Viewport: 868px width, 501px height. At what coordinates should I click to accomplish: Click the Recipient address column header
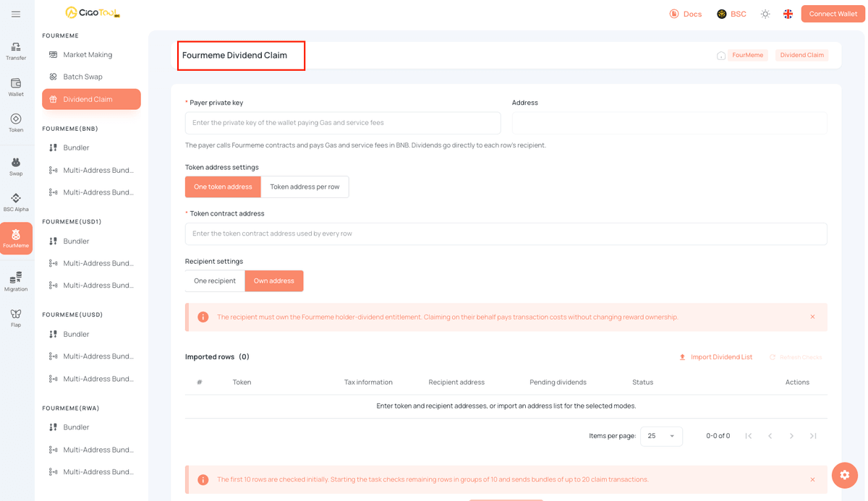(x=456, y=382)
